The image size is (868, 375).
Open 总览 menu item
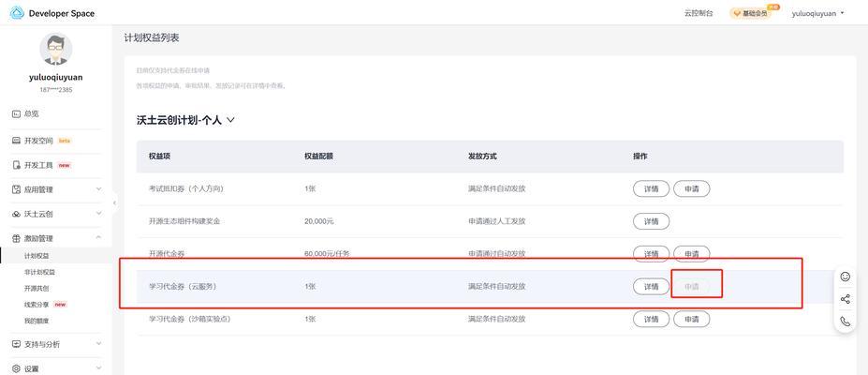[x=32, y=113]
